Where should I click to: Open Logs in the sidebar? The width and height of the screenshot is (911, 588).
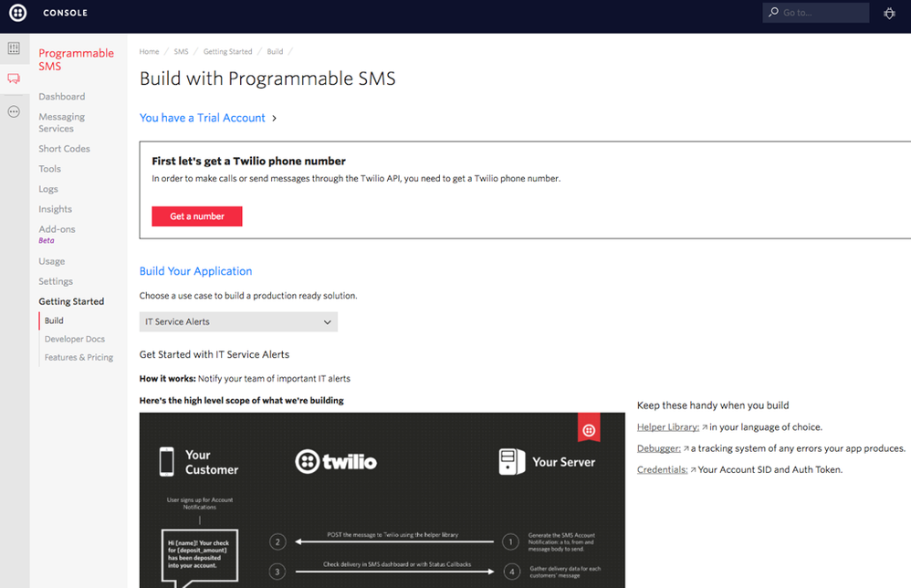(x=48, y=189)
